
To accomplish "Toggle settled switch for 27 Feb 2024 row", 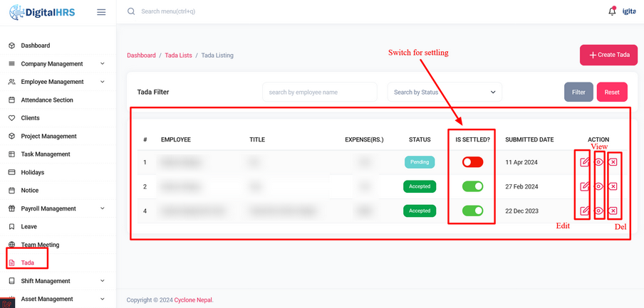I will pyautogui.click(x=472, y=186).
